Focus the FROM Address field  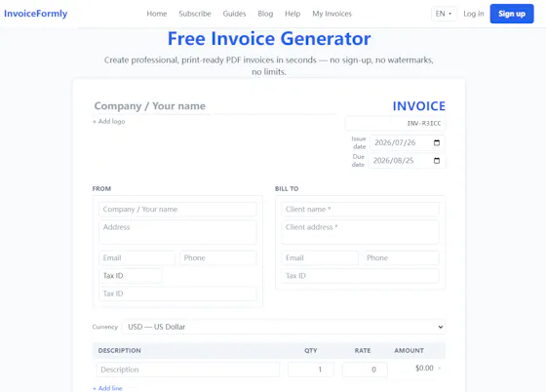click(x=177, y=232)
